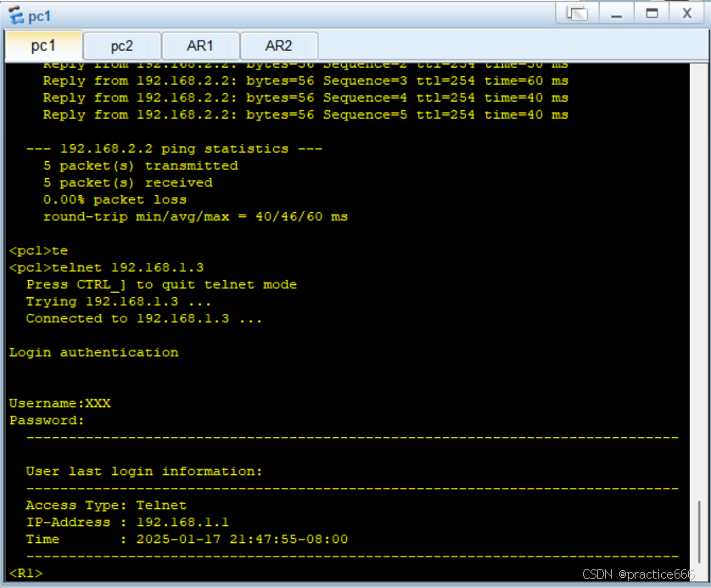The width and height of the screenshot is (711, 588).
Task: Click '192.168.2.2 ping statistics' header line
Action: pyautogui.click(x=174, y=148)
